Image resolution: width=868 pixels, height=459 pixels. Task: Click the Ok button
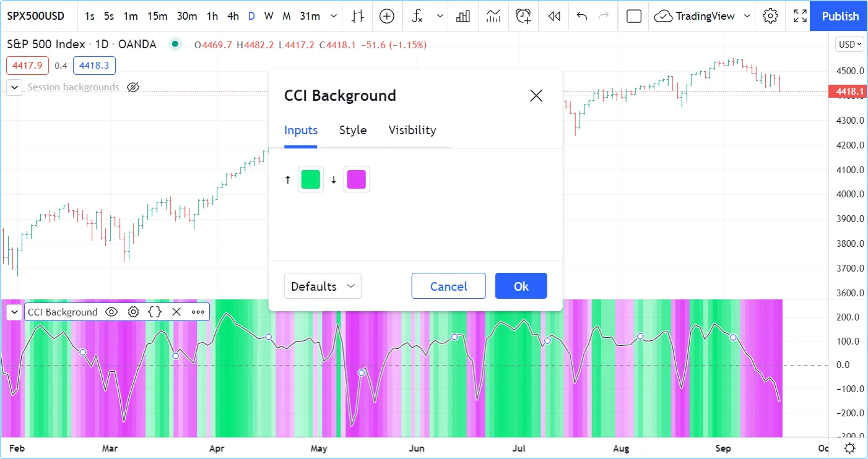pos(521,286)
